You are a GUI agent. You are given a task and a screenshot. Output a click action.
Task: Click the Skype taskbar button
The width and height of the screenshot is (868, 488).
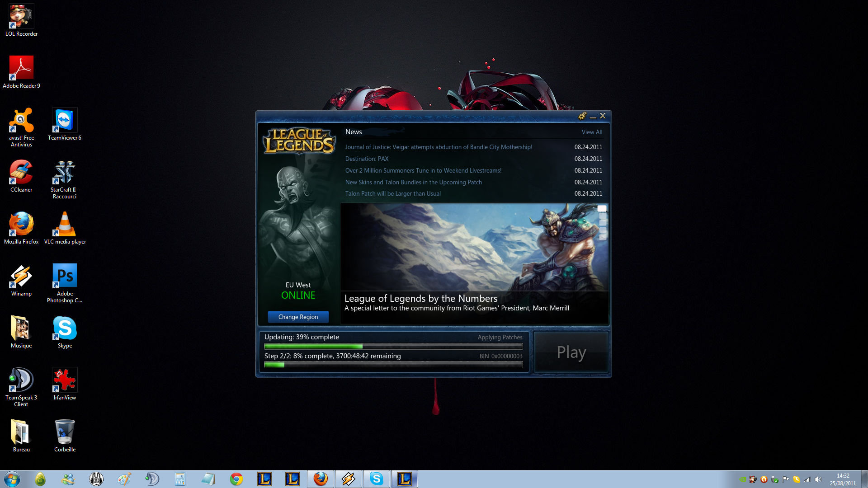pos(377,479)
